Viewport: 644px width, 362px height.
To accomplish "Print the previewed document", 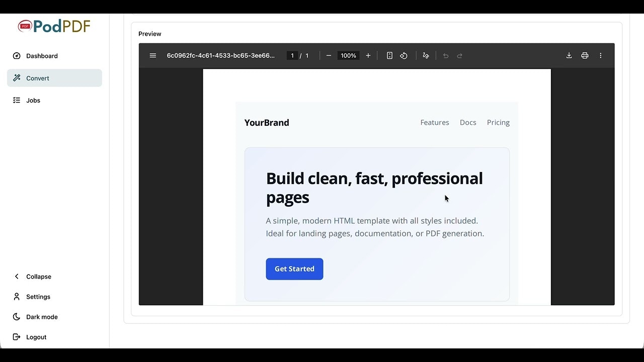I will (585, 55).
